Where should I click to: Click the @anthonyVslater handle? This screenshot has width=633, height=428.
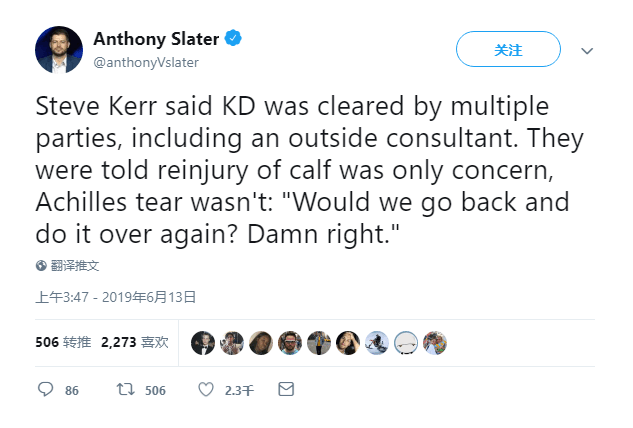coord(145,61)
